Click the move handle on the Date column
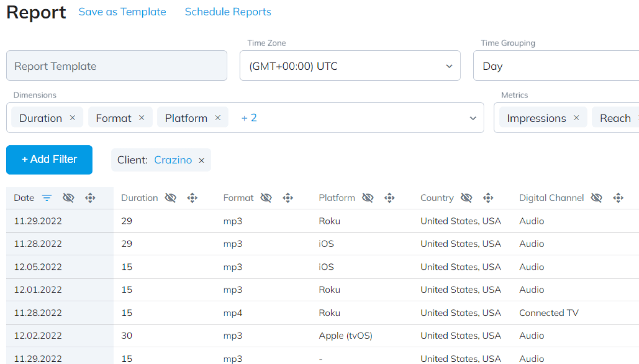 click(x=90, y=198)
